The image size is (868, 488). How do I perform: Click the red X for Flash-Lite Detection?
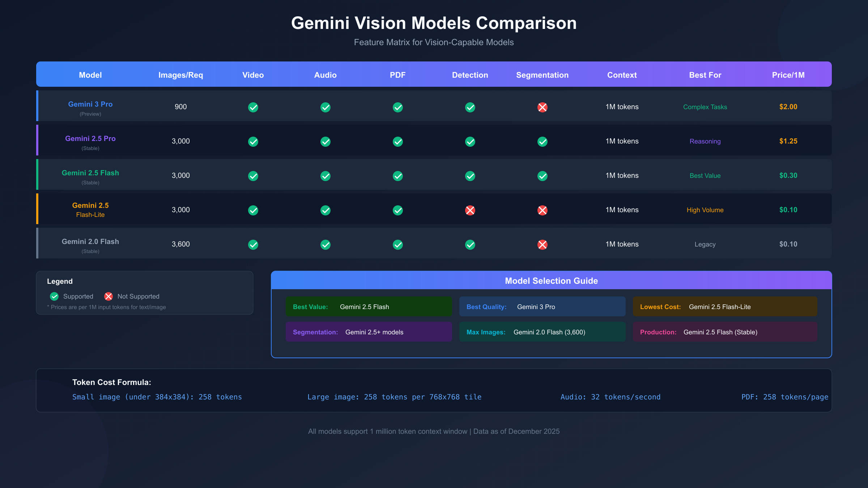point(470,210)
